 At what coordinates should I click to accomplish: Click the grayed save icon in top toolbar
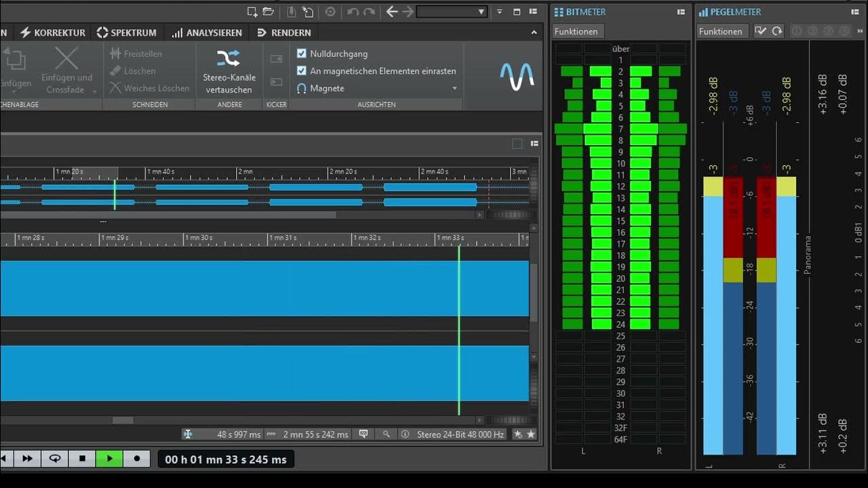[x=292, y=12]
